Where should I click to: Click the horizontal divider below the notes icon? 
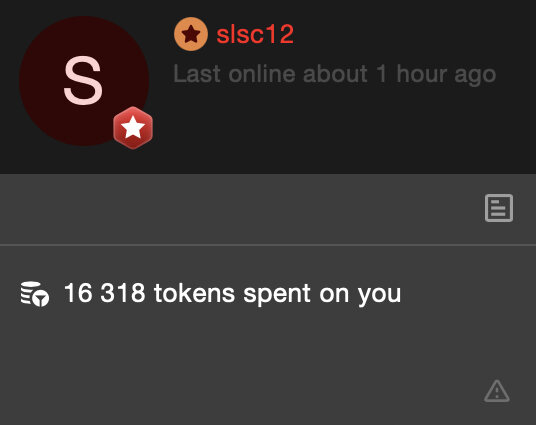coord(268,245)
